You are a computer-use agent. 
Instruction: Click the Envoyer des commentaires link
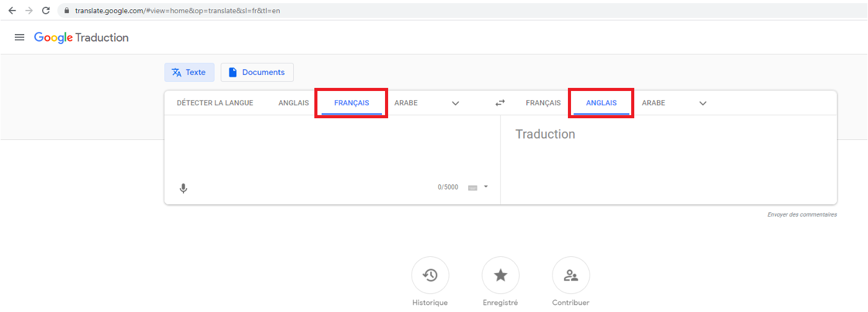pyautogui.click(x=802, y=215)
